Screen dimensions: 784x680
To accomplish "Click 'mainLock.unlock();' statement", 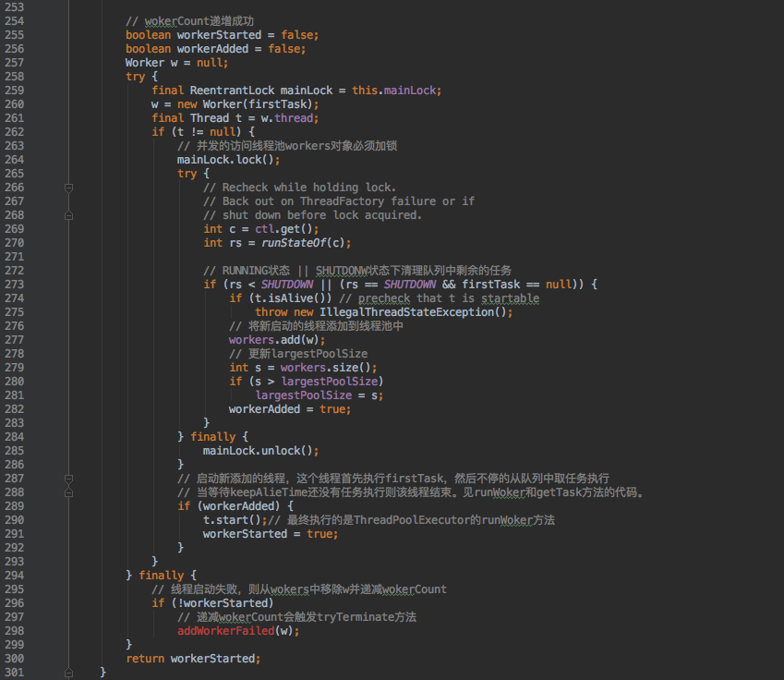I will click(260, 451).
